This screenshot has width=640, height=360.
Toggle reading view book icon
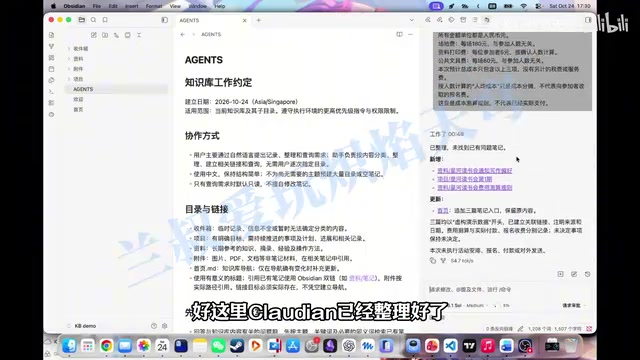tap(399, 34)
